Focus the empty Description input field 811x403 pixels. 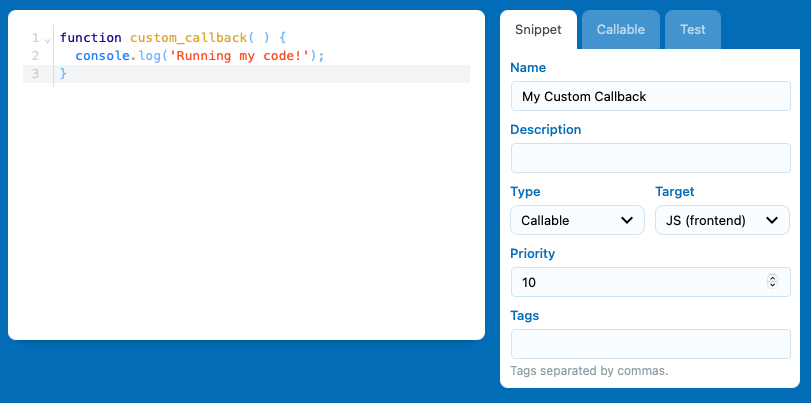(x=651, y=158)
